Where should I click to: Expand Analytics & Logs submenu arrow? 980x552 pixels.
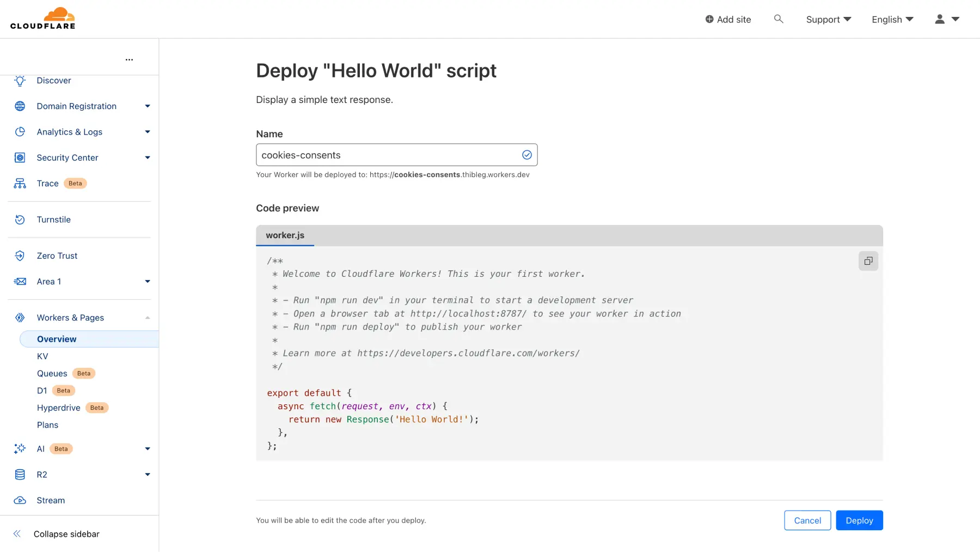tap(148, 132)
